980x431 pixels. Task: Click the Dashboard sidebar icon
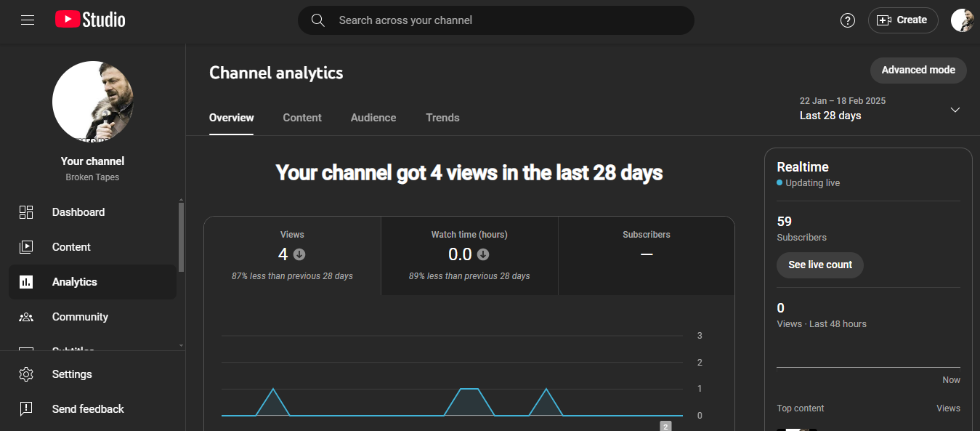pyautogui.click(x=26, y=212)
